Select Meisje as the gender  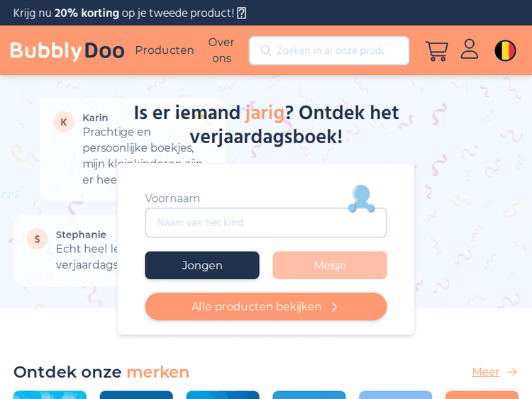click(330, 266)
